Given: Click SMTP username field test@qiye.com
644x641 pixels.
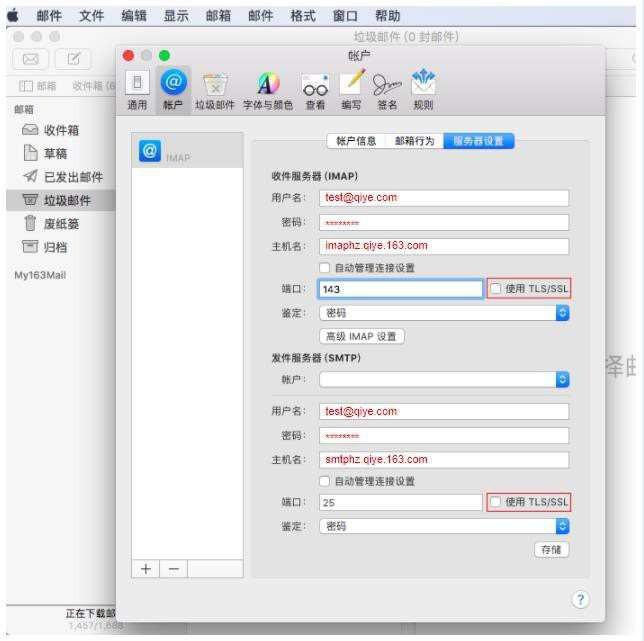Looking at the screenshot, I should pyautogui.click(x=444, y=411).
